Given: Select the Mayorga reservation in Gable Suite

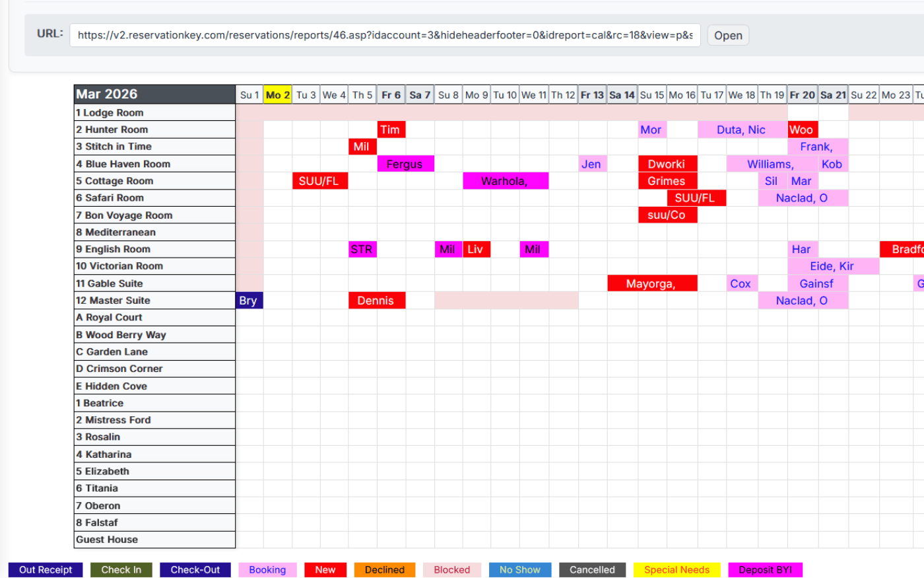Looking at the screenshot, I should (652, 283).
